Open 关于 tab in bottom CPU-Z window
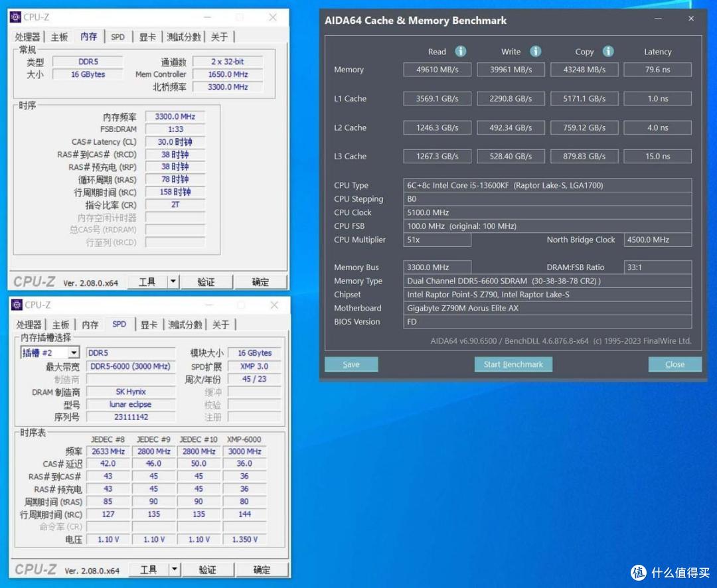This screenshot has width=717, height=588. coord(220,325)
